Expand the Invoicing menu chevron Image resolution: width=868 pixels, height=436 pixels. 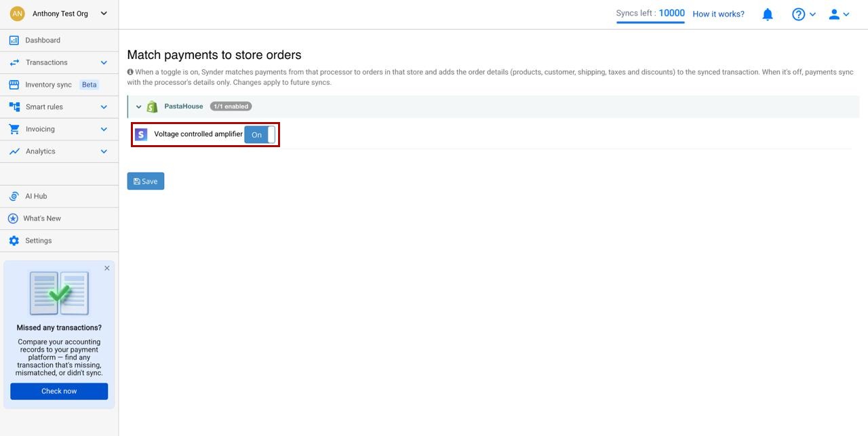coord(104,129)
